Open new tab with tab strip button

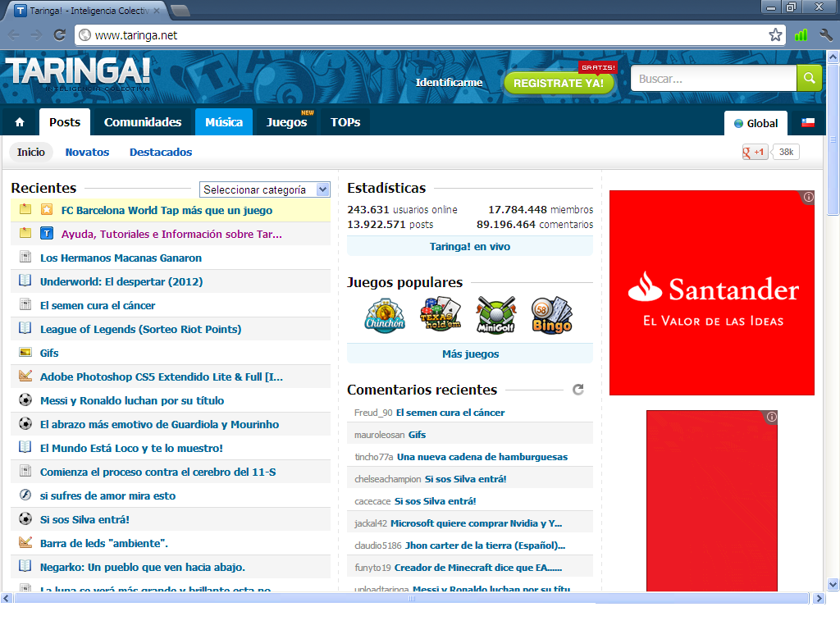(x=180, y=10)
